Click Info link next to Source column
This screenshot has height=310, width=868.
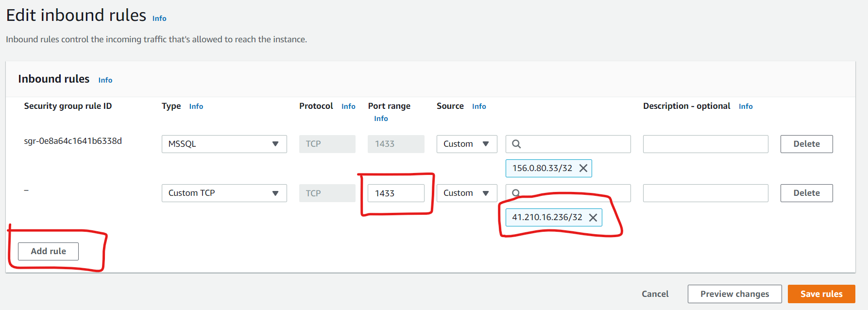479,106
